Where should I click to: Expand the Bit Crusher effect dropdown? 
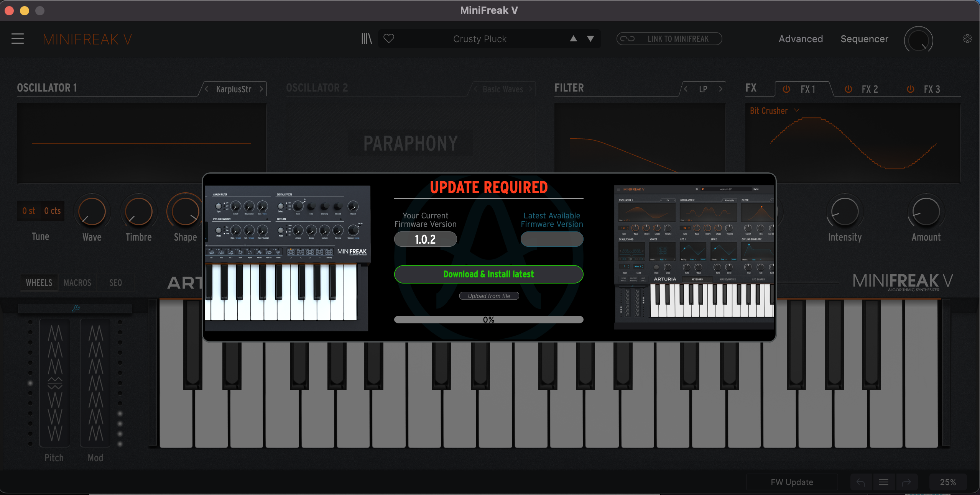797,110
